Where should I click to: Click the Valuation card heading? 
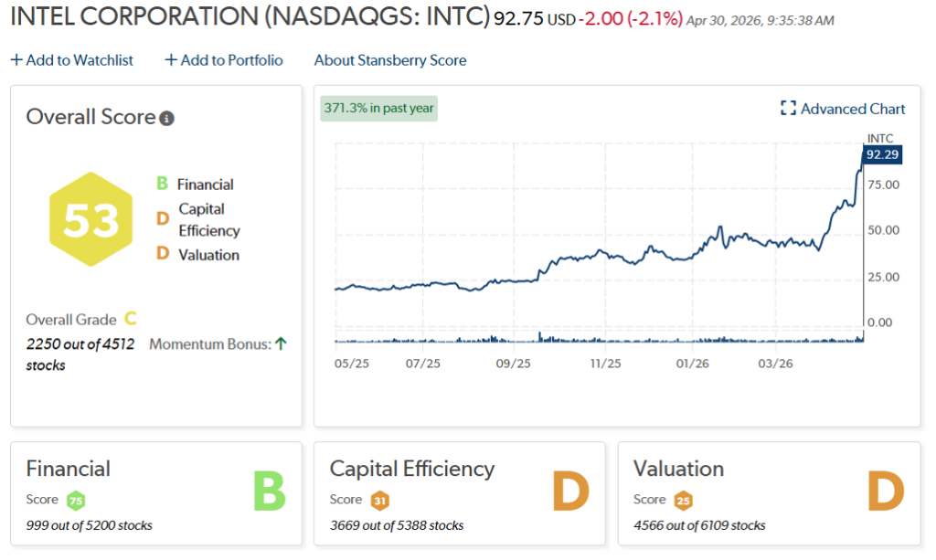pyautogui.click(x=679, y=469)
